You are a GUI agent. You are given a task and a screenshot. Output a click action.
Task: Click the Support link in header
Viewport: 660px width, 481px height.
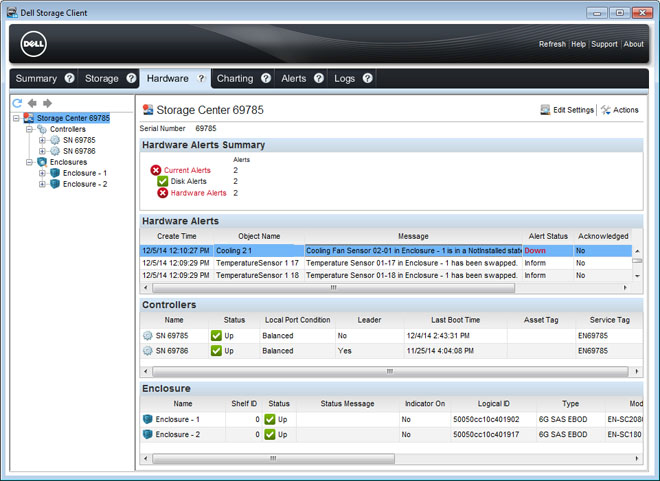click(604, 44)
